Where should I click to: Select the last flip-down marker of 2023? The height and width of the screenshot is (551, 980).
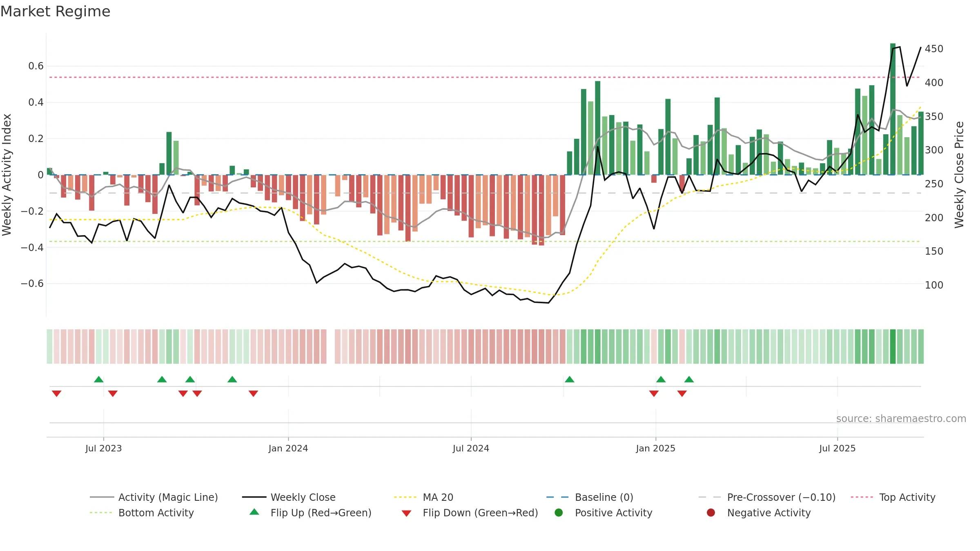click(x=254, y=393)
